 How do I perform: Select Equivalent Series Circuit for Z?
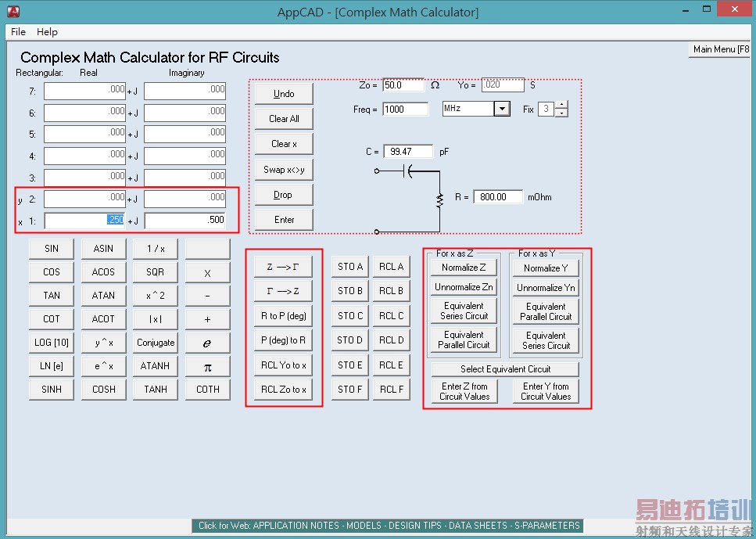click(464, 311)
